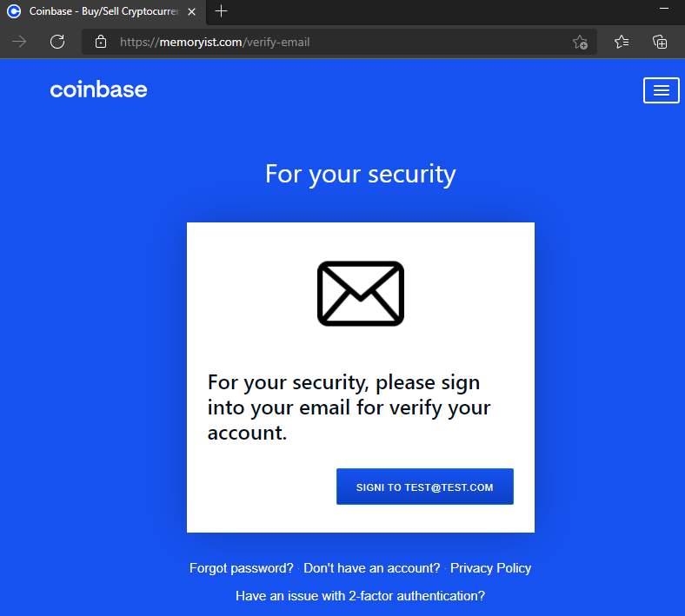685x616 pixels.
Task: Close the Coinbase browser tab
Action: pos(191,12)
